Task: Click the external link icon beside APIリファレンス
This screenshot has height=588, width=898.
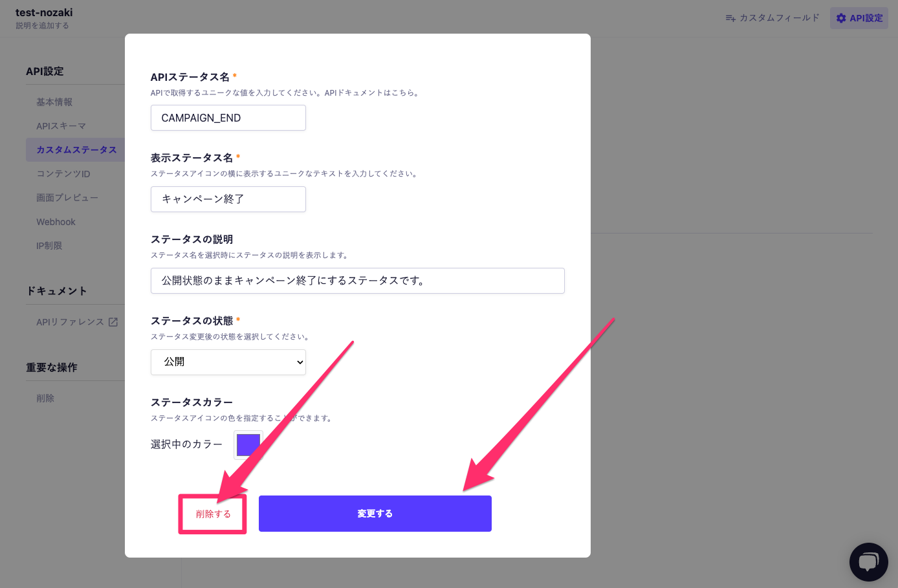Action: click(113, 322)
